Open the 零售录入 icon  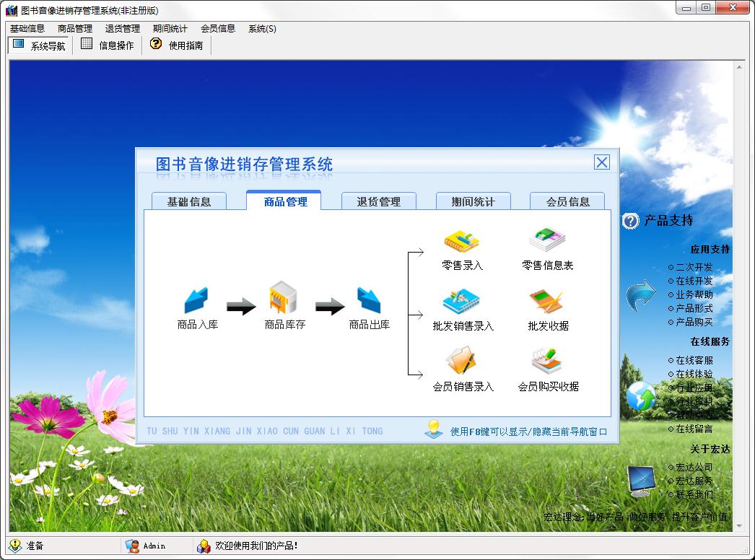point(462,241)
